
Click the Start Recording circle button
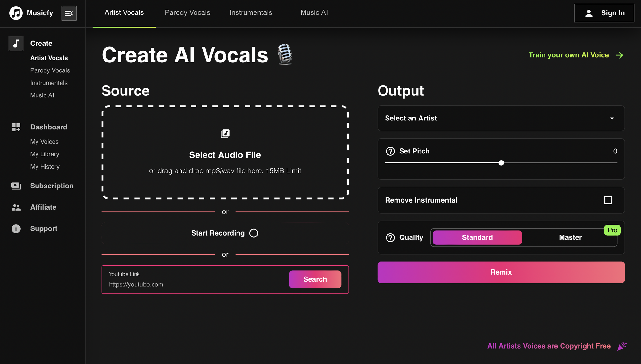(x=254, y=233)
